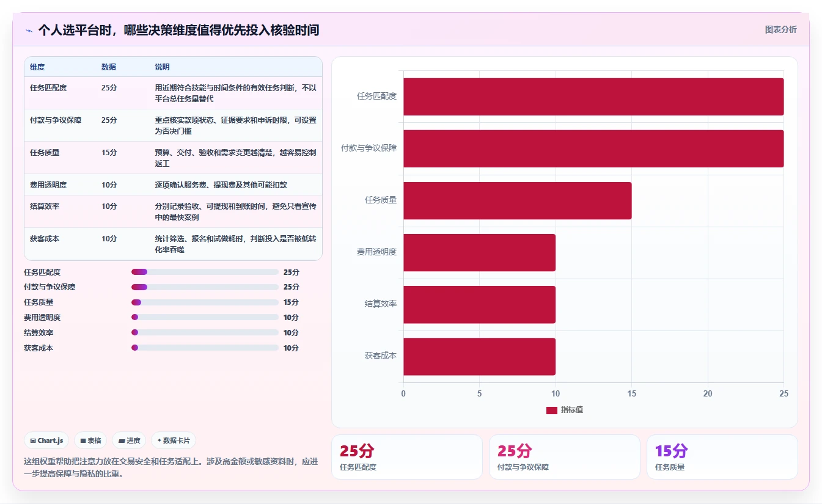
Task: Click the 图表分析 label in the header
Action: tap(781, 29)
